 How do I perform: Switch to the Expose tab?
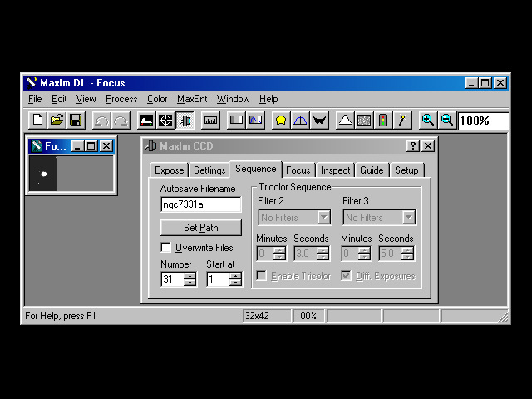tap(169, 170)
